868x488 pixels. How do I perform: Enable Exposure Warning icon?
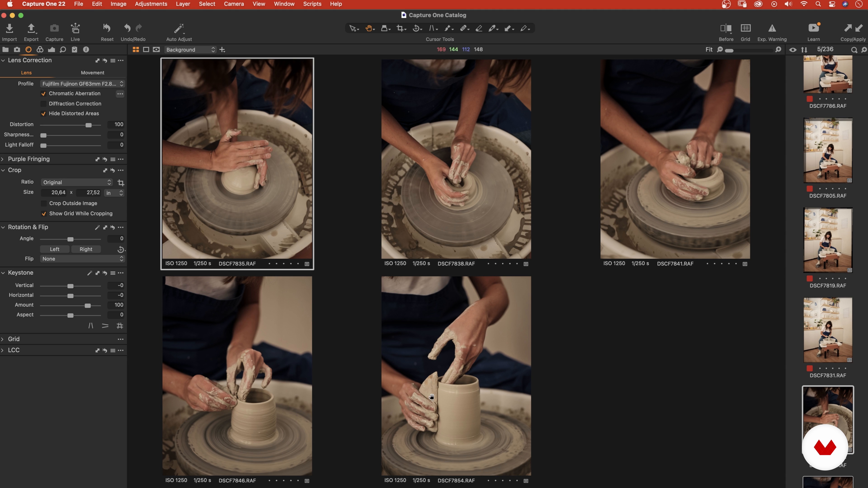(x=772, y=28)
